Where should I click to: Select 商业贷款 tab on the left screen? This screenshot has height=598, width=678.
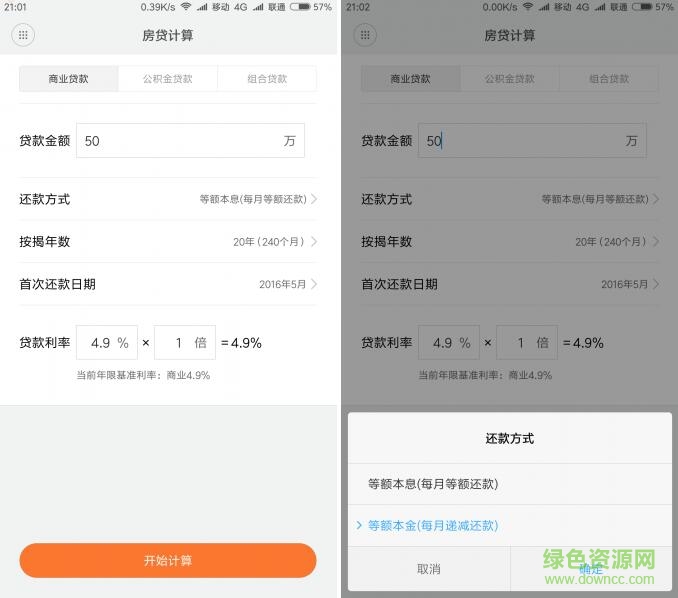(68, 79)
